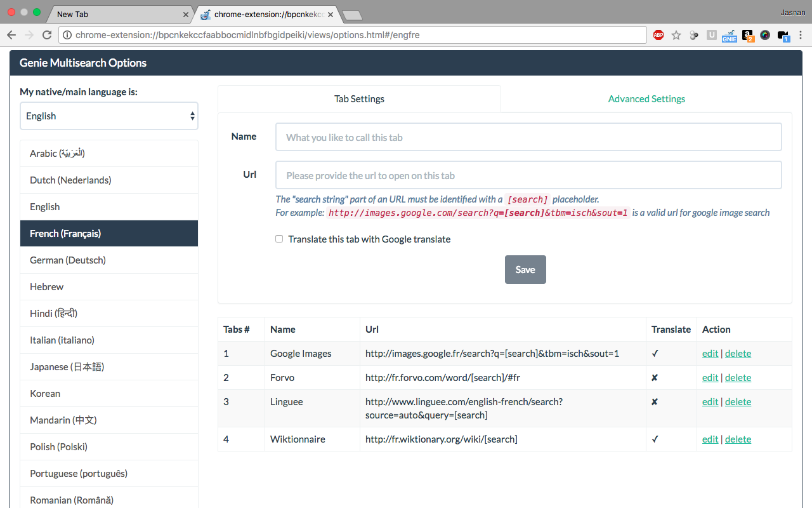Click the three-spheres extension icon
The height and width of the screenshot is (508, 812).
[x=694, y=35]
